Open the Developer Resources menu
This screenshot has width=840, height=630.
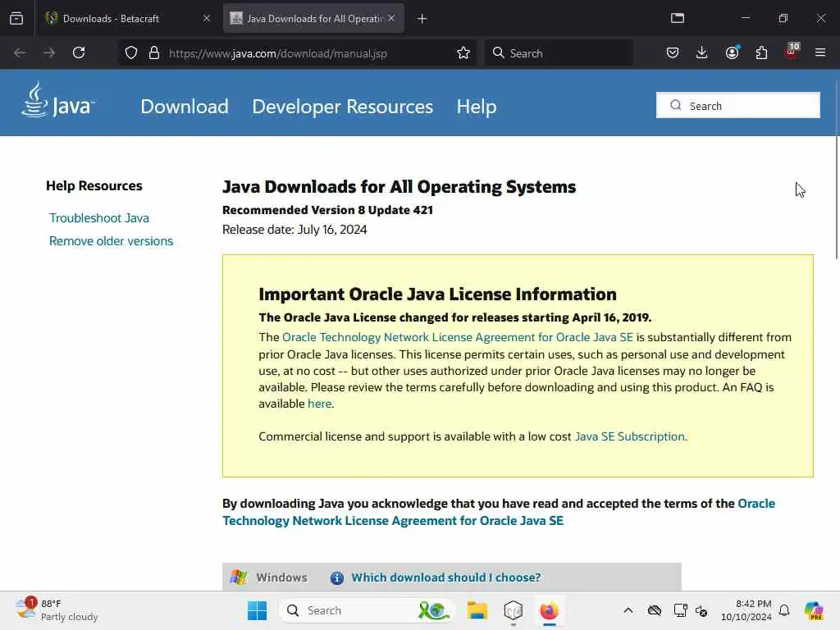[x=342, y=107]
